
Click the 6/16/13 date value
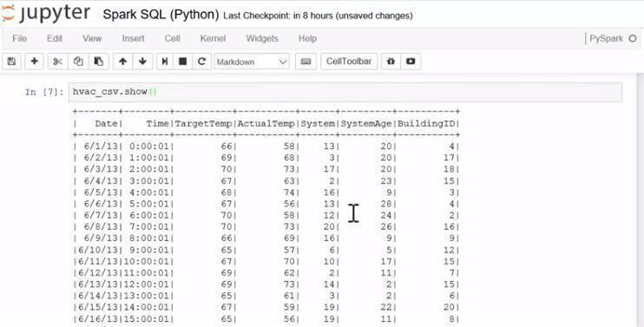click(98, 319)
